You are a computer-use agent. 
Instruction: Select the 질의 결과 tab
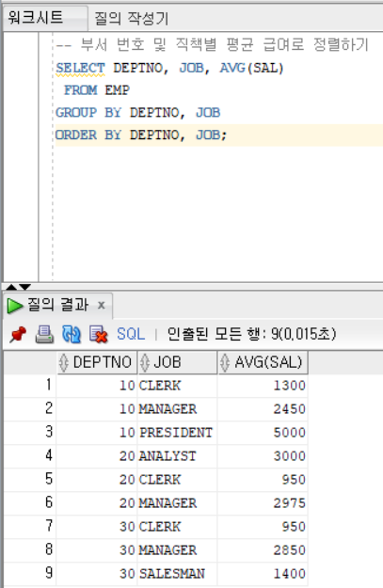57,305
